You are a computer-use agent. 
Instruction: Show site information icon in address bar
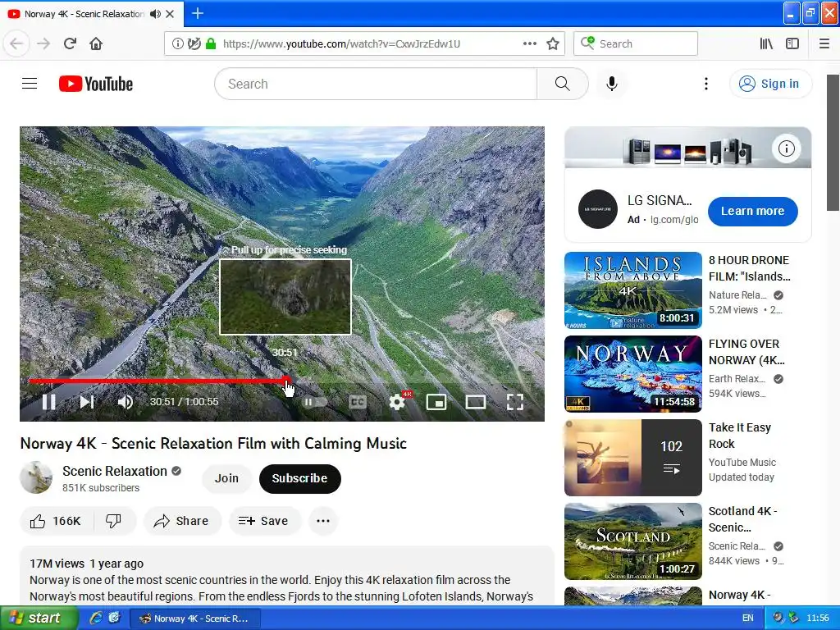(x=178, y=43)
